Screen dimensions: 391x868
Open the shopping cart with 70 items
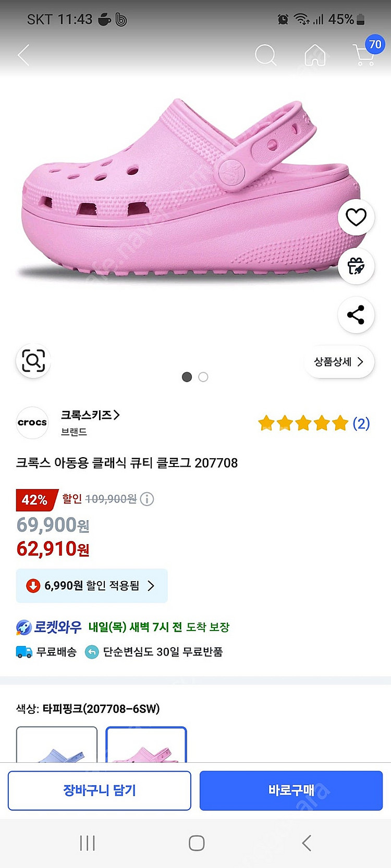click(366, 54)
